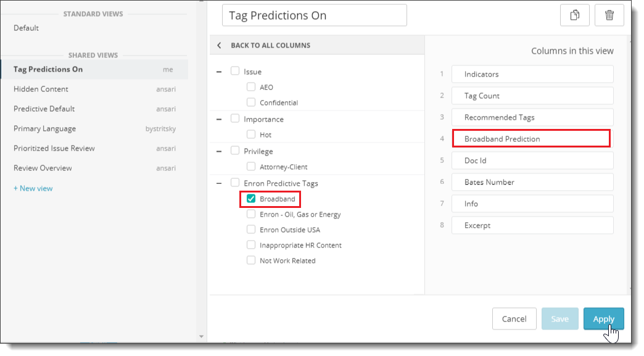
Task: Cancel the view edit
Action: pyautogui.click(x=514, y=318)
